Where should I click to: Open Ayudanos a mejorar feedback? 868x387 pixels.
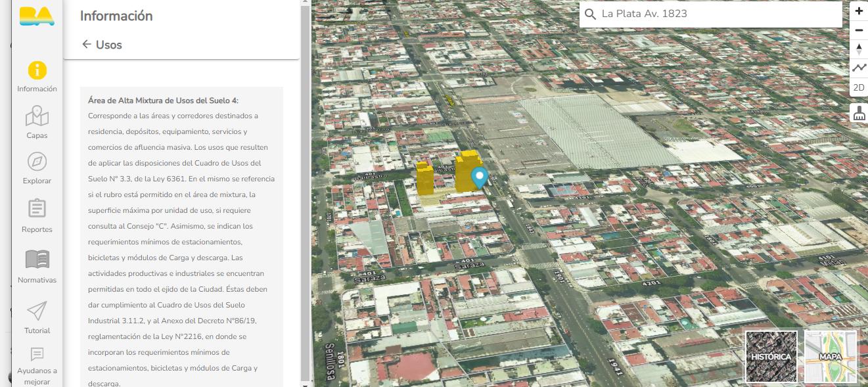coord(37,366)
